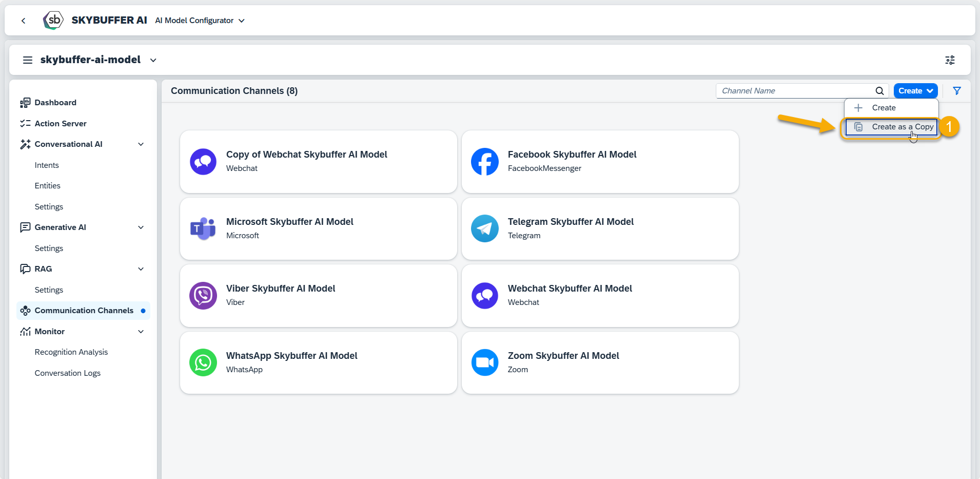The image size is (980, 479).
Task: Click the Skybuffer sb logo
Action: (x=53, y=21)
